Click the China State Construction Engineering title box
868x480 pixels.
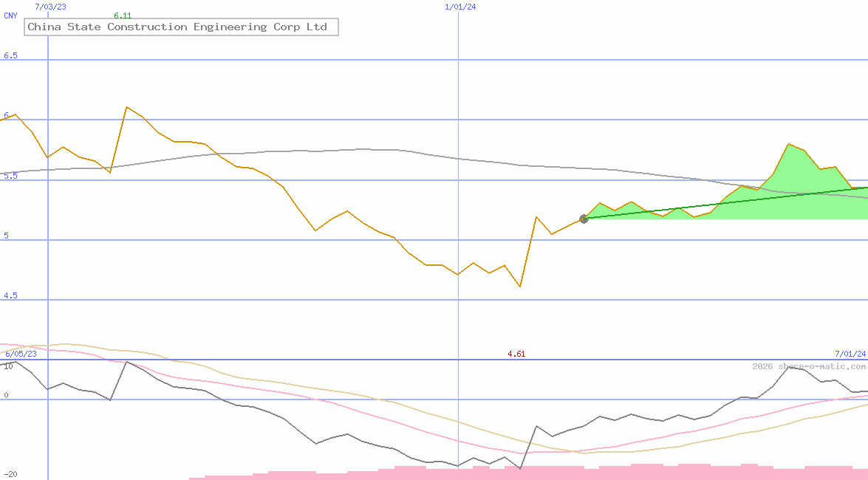(181, 27)
